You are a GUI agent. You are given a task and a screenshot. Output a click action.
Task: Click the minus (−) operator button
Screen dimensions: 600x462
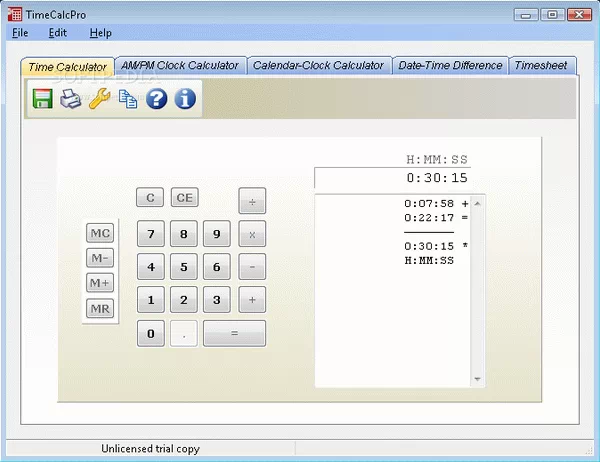coord(252,266)
